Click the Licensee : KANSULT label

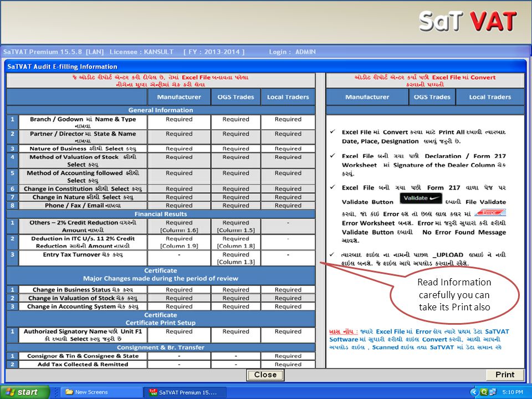[141, 52]
